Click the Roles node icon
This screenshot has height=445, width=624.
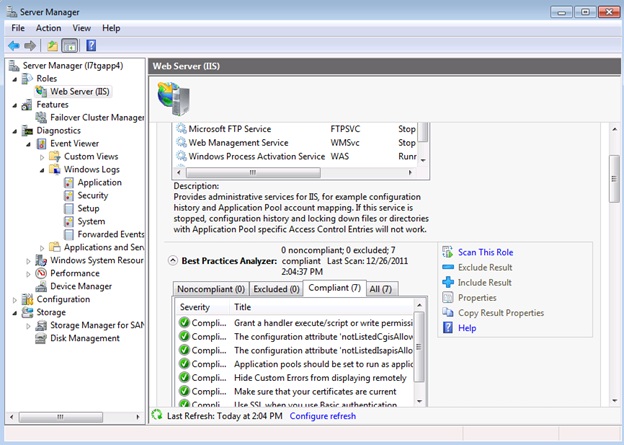click(27, 78)
